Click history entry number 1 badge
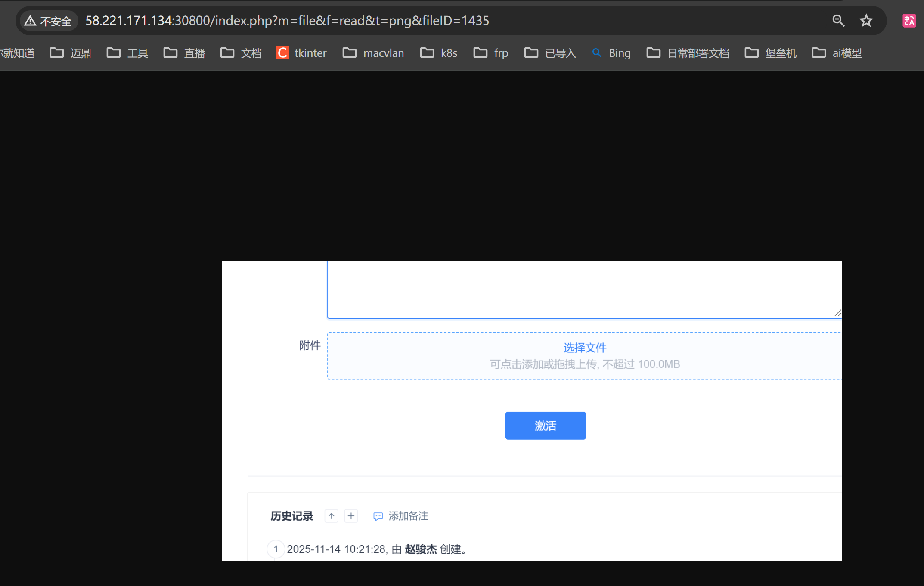Viewport: 924px width, 586px height. 276,549
